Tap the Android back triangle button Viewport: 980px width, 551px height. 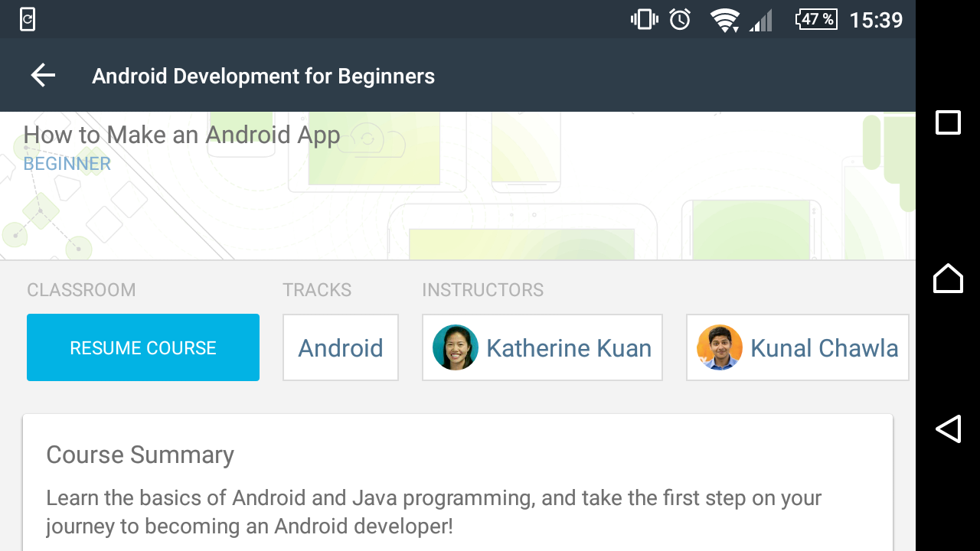(948, 429)
